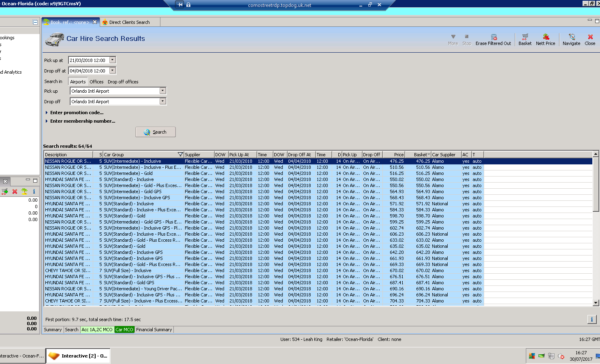Select the Offices search option
Image resolution: width=600 pixels, height=364 pixels.
click(x=96, y=82)
